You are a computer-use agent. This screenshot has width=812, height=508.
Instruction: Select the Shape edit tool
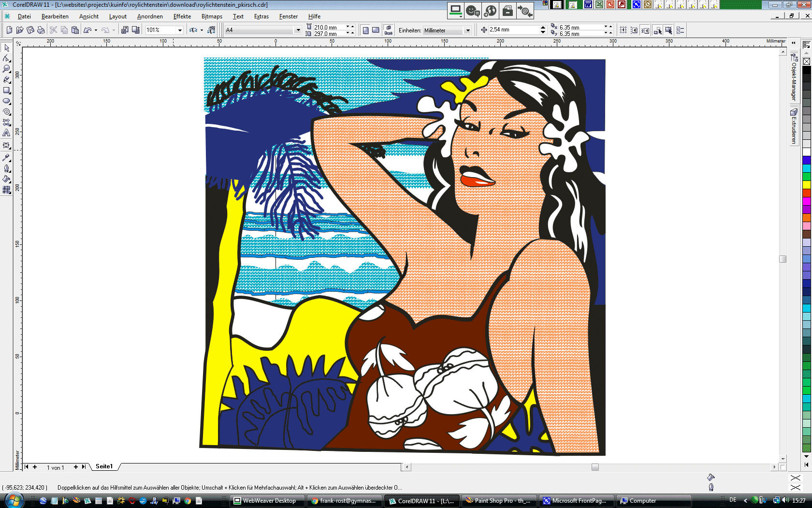(7, 58)
